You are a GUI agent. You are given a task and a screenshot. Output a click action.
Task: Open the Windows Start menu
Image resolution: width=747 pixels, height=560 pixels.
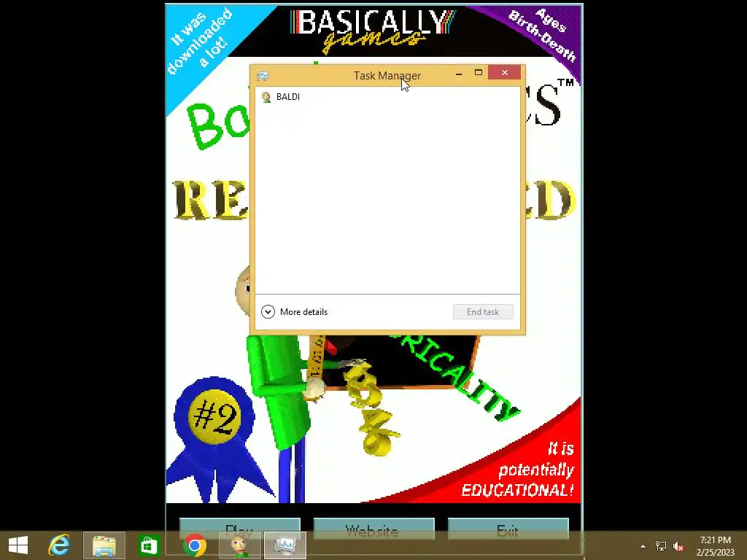click(18, 545)
